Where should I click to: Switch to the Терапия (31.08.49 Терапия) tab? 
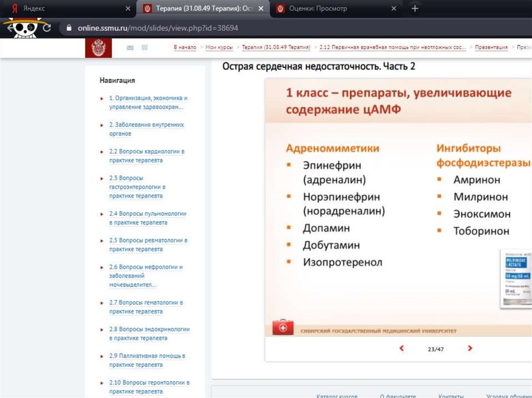coord(203,8)
